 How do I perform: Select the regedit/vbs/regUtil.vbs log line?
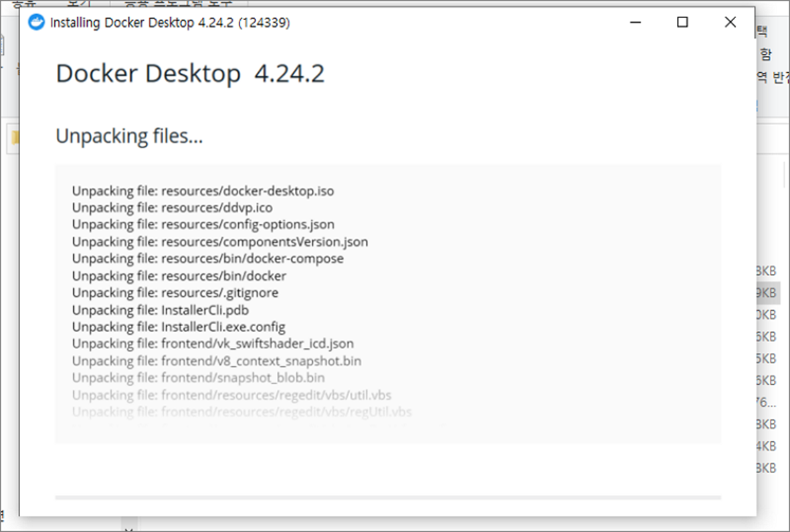pyautogui.click(x=242, y=412)
